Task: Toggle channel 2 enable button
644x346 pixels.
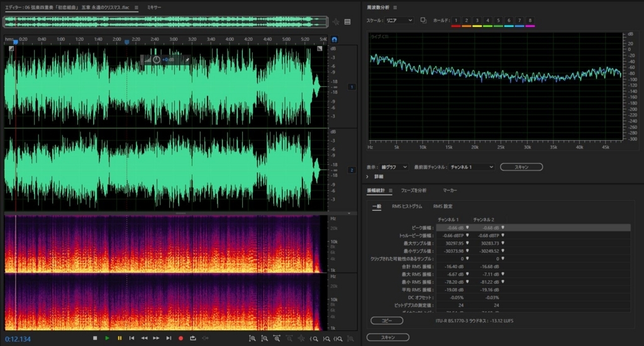Action: click(x=352, y=170)
